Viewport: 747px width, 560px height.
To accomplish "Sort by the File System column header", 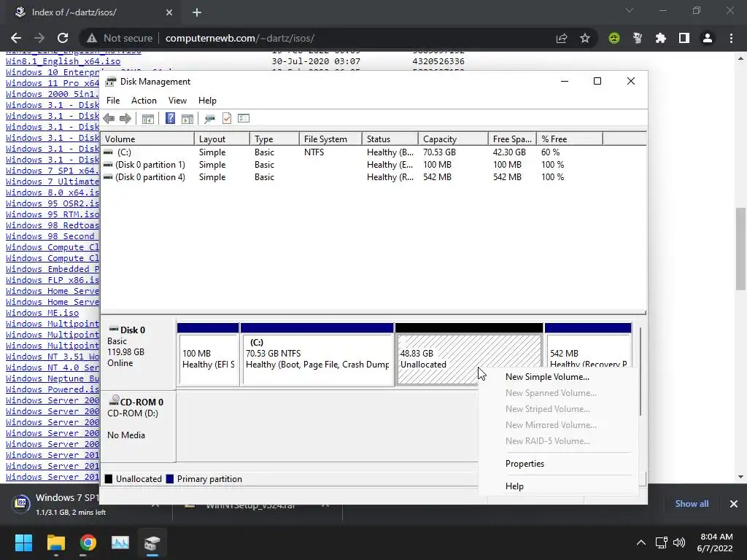I will [330, 139].
